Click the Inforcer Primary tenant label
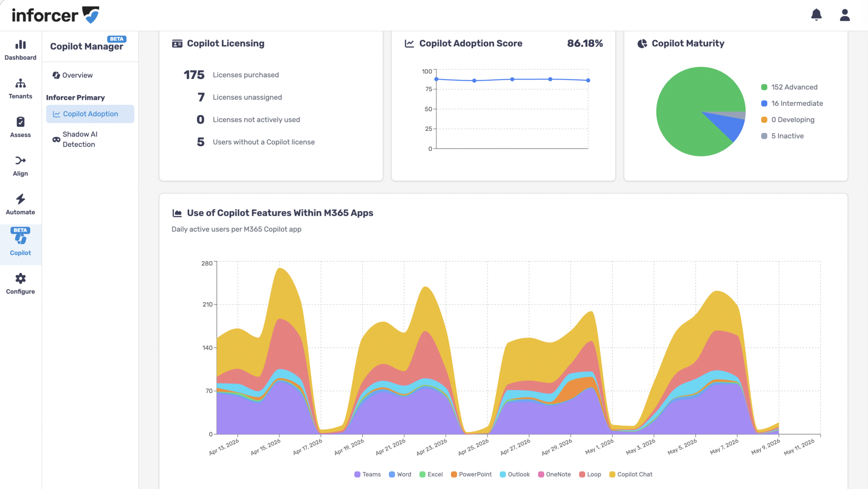 pos(76,98)
